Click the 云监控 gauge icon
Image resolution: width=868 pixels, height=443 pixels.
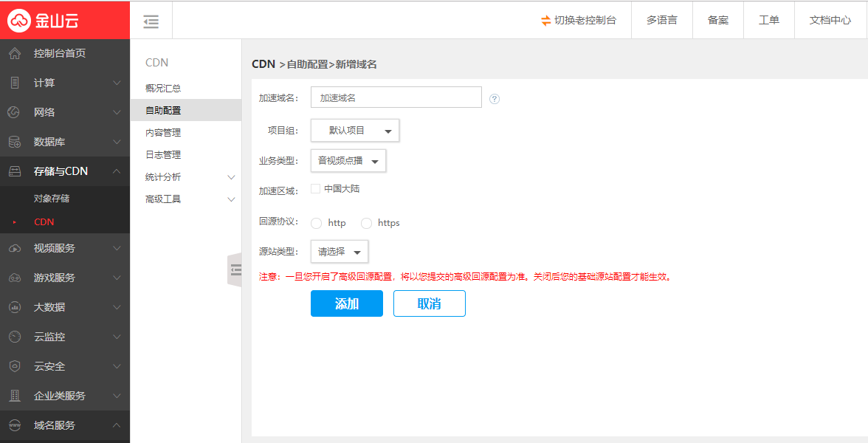coord(15,337)
